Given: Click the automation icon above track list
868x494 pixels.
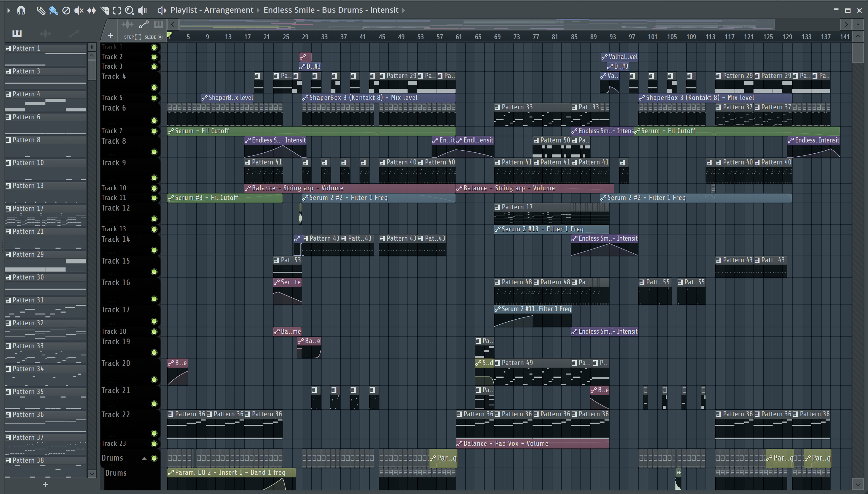Looking at the screenshot, I should 143,24.
